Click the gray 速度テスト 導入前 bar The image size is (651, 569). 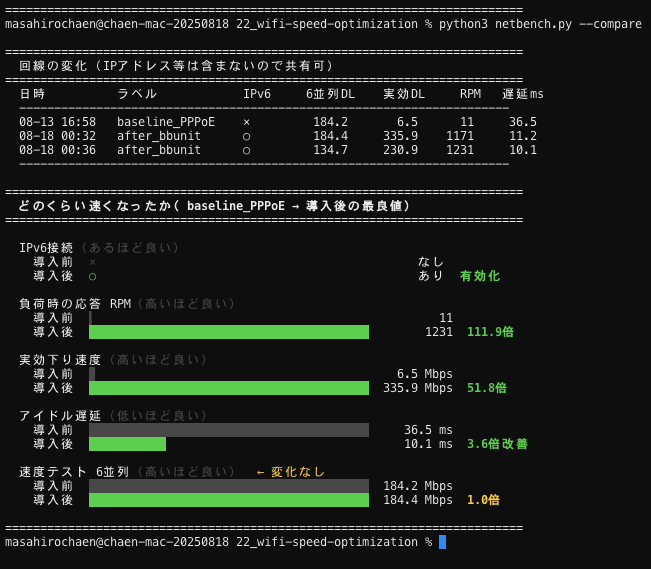(229, 486)
